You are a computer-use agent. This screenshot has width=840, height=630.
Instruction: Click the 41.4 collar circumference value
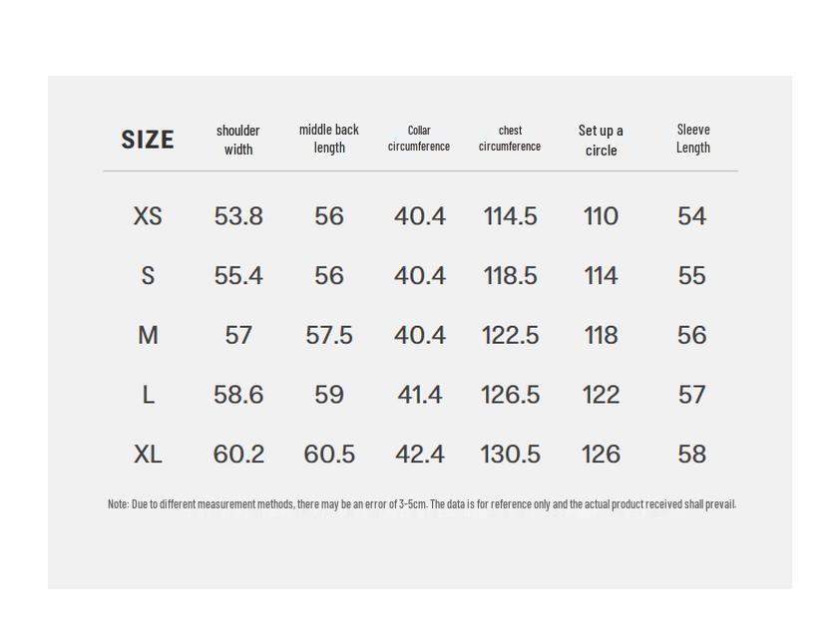pos(420,396)
